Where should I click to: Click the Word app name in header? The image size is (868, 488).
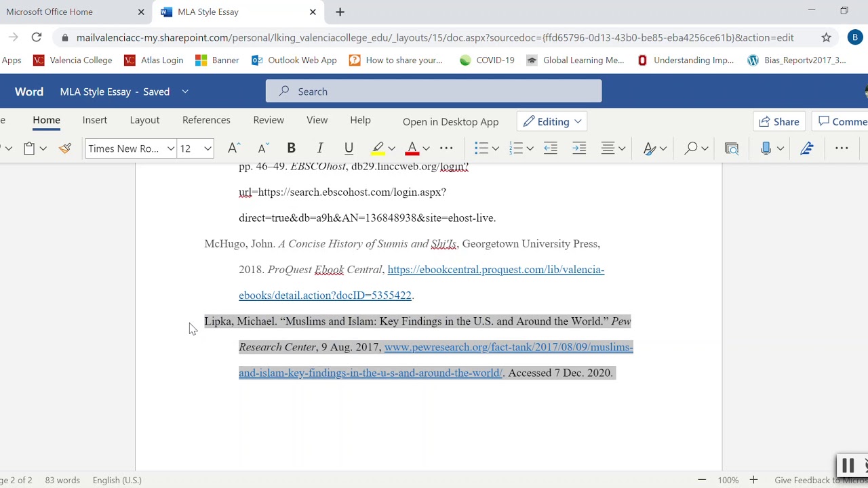[x=29, y=91]
